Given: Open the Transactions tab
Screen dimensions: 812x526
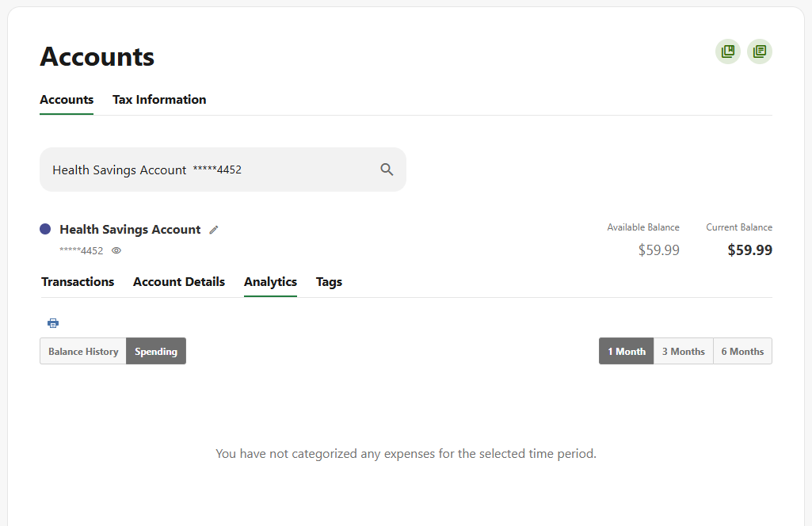Looking at the screenshot, I should click(x=78, y=282).
